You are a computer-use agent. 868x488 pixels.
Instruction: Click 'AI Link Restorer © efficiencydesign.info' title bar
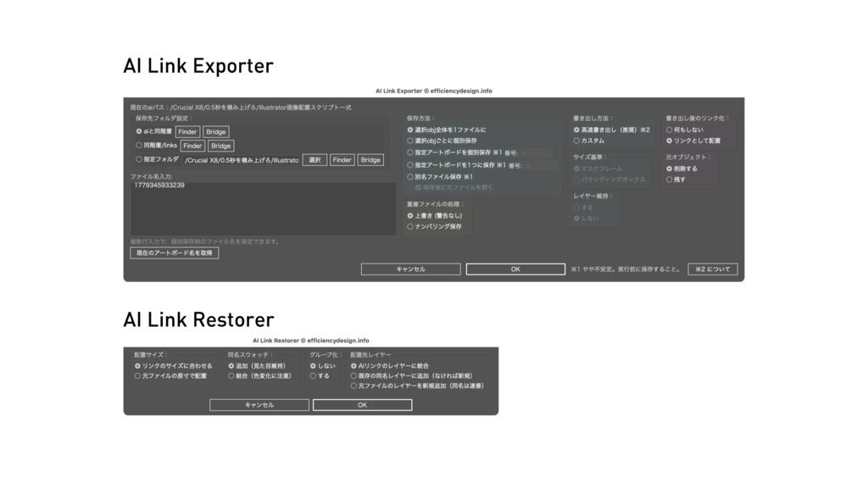[310, 341]
